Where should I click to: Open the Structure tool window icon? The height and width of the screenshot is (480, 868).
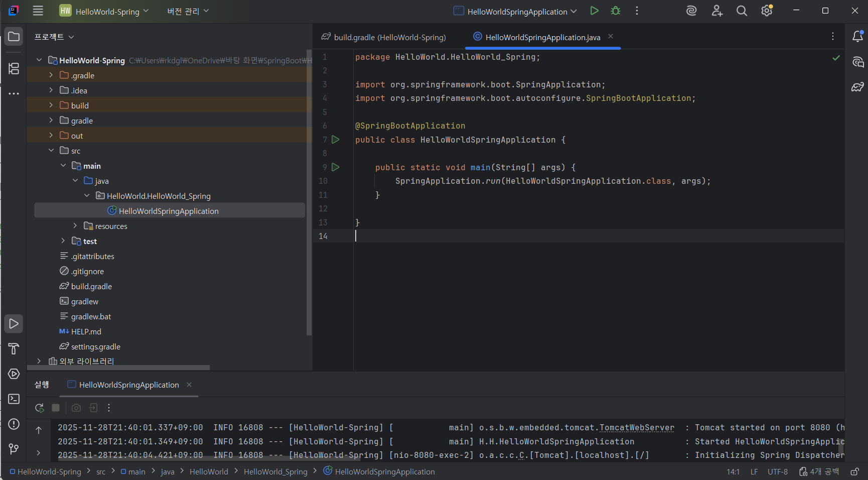14,68
